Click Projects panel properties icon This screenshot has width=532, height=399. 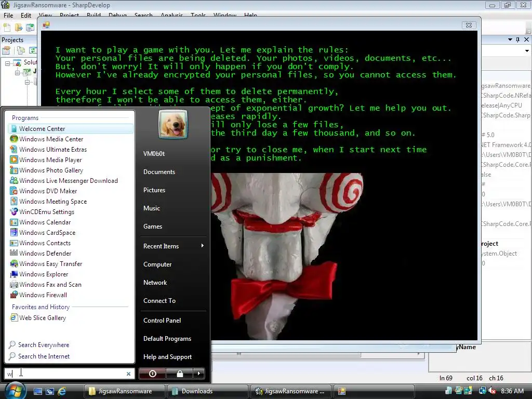(x=6, y=50)
